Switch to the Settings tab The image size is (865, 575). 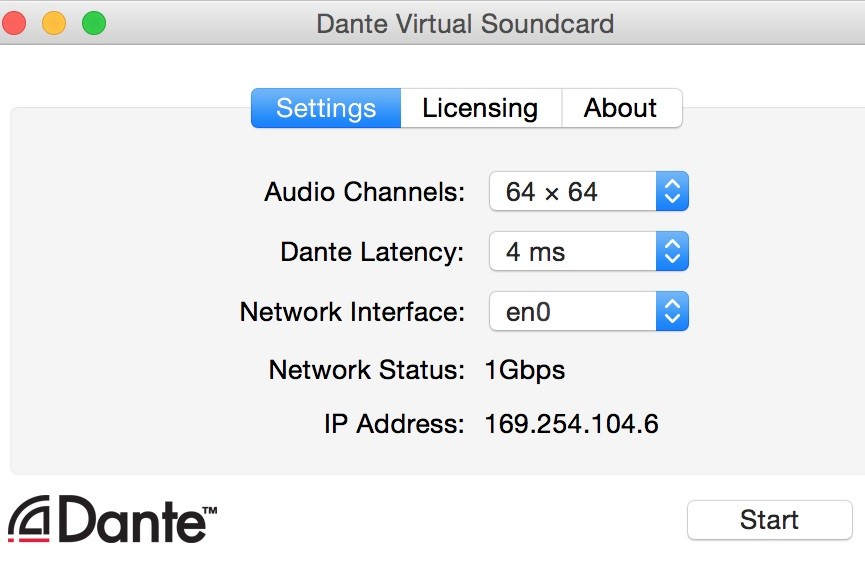pos(326,108)
